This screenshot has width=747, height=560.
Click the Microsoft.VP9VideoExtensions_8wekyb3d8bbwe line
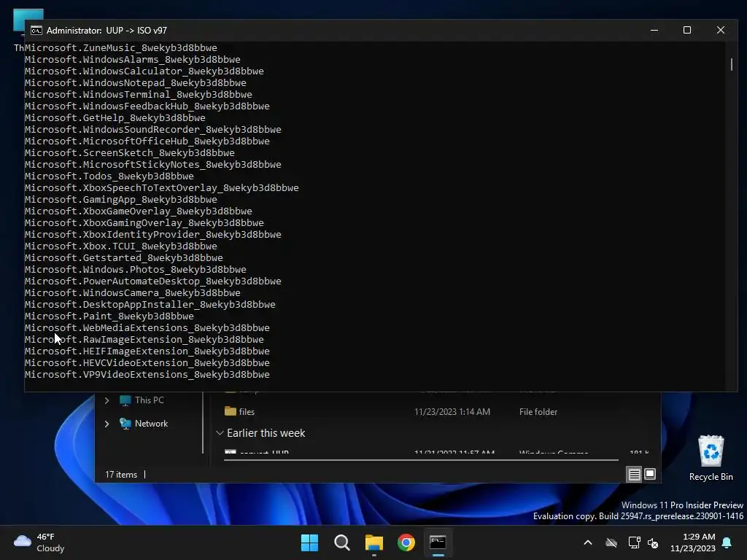(x=147, y=375)
